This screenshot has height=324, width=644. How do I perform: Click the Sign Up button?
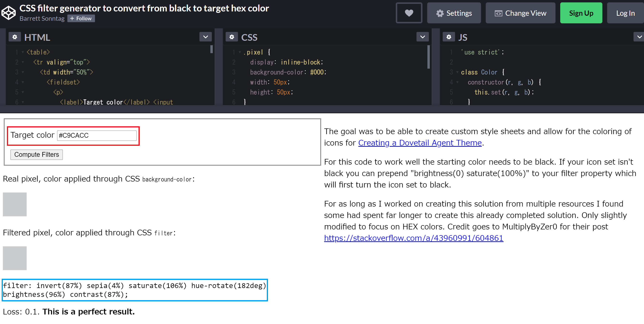pos(581,13)
